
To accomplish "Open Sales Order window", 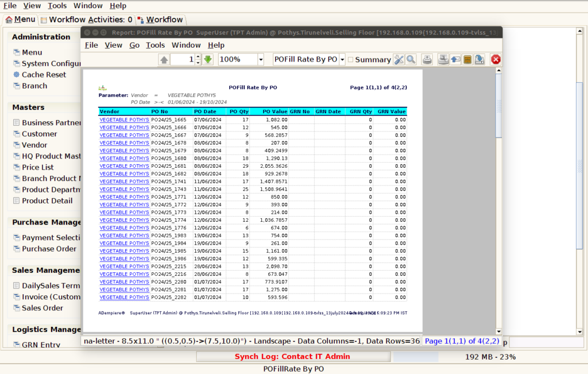I will pos(38,308).
